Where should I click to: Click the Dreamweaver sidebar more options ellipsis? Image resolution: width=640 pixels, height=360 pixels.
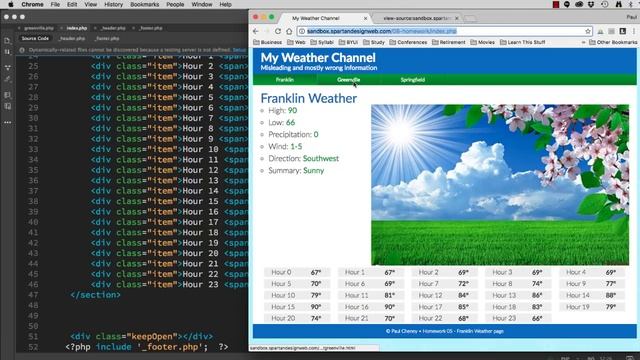point(7,122)
